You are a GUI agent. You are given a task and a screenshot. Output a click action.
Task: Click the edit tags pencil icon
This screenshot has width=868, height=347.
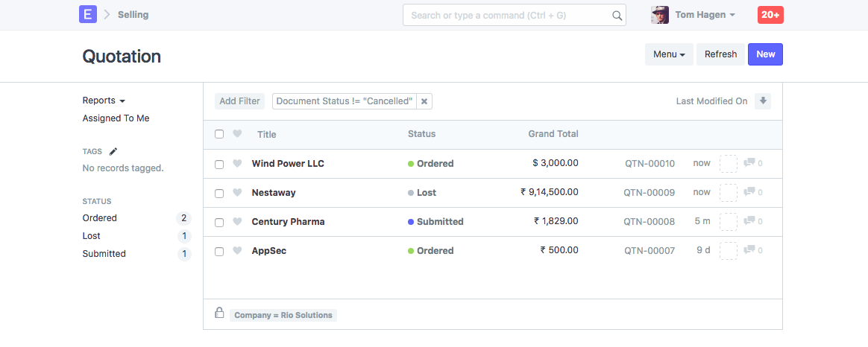point(113,151)
